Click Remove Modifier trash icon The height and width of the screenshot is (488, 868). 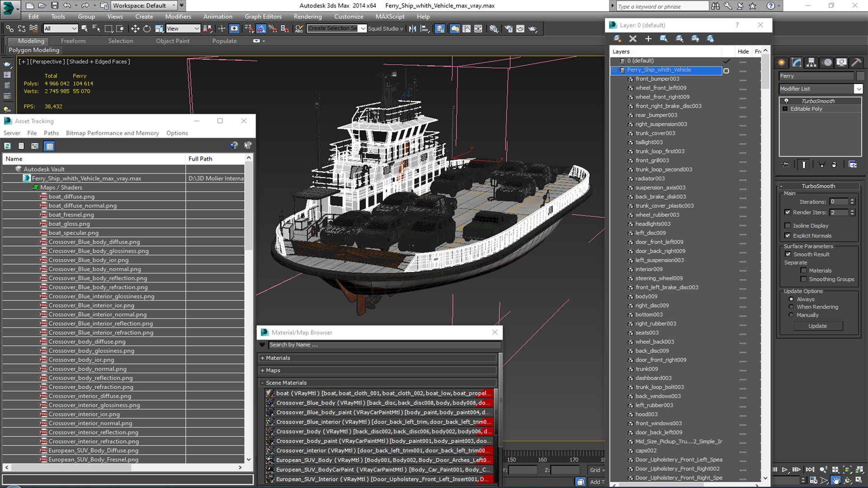[x=834, y=164]
